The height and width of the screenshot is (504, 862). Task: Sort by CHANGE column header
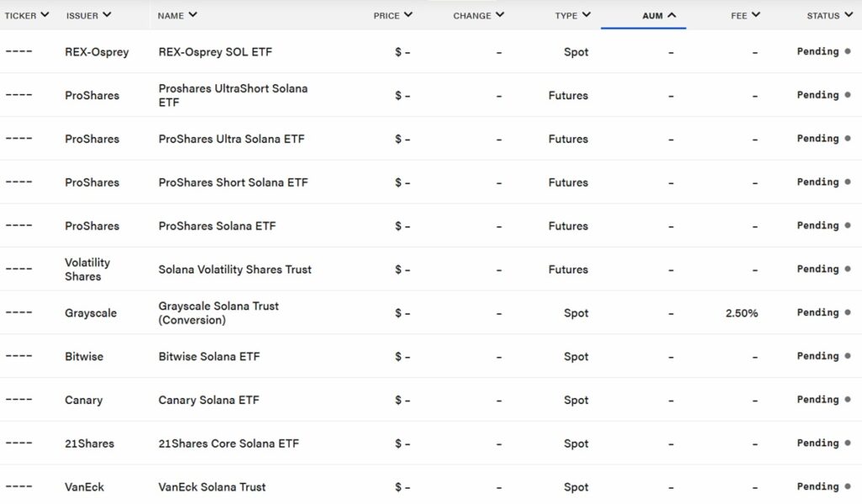coord(478,15)
